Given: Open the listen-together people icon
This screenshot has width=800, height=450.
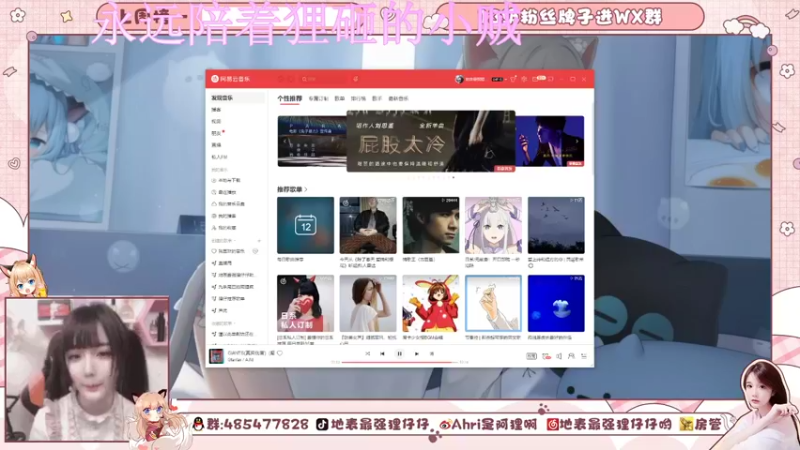Looking at the screenshot, I should [x=571, y=356].
